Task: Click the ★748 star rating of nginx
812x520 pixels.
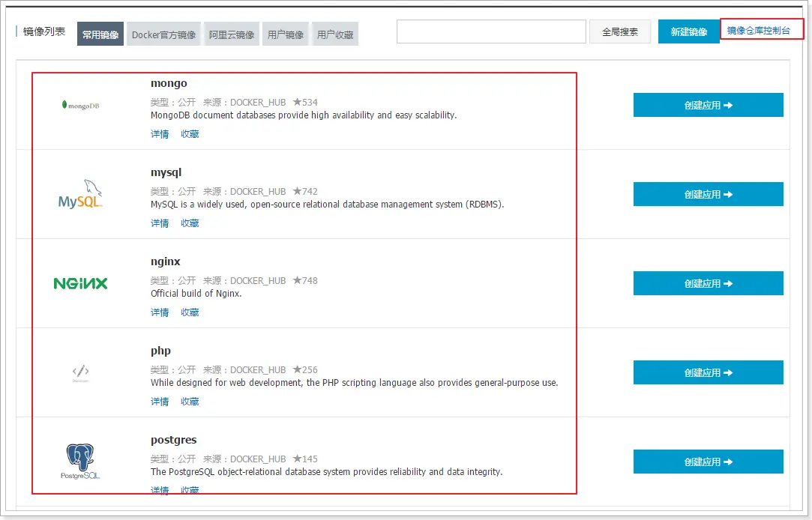Action: pyautogui.click(x=305, y=280)
